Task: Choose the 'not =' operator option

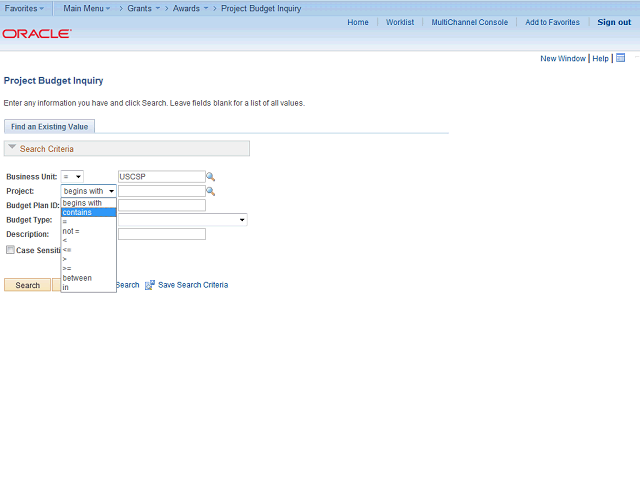Action: coord(89,231)
